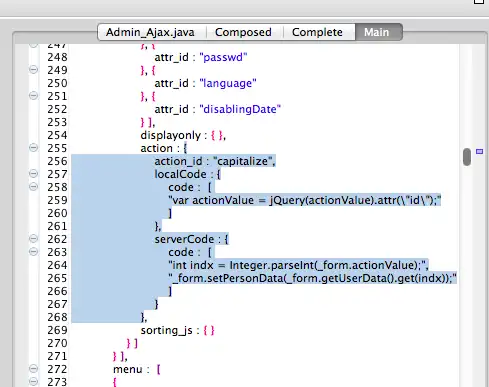The width and height of the screenshot is (489, 387).
Task: Click the vertical scrollbar thumb
Action: tap(467, 157)
